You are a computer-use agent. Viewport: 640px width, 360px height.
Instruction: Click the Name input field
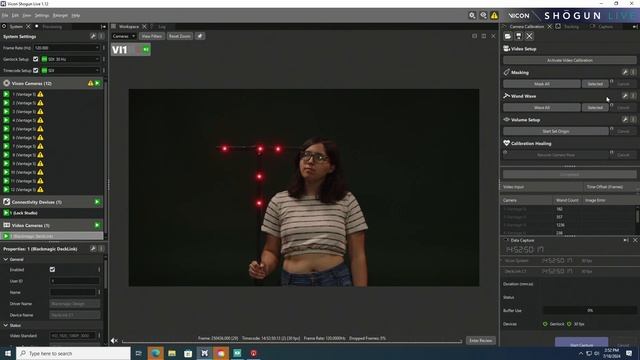coord(73,292)
